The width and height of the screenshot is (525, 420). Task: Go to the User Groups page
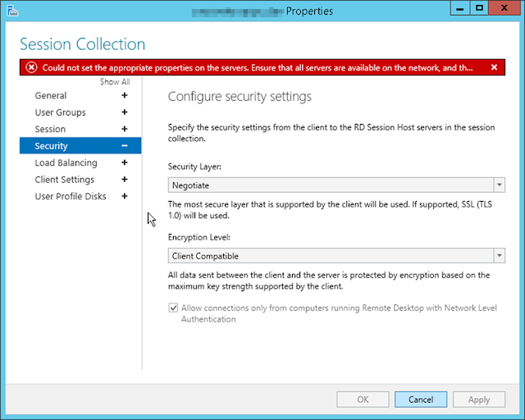click(60, 112)
